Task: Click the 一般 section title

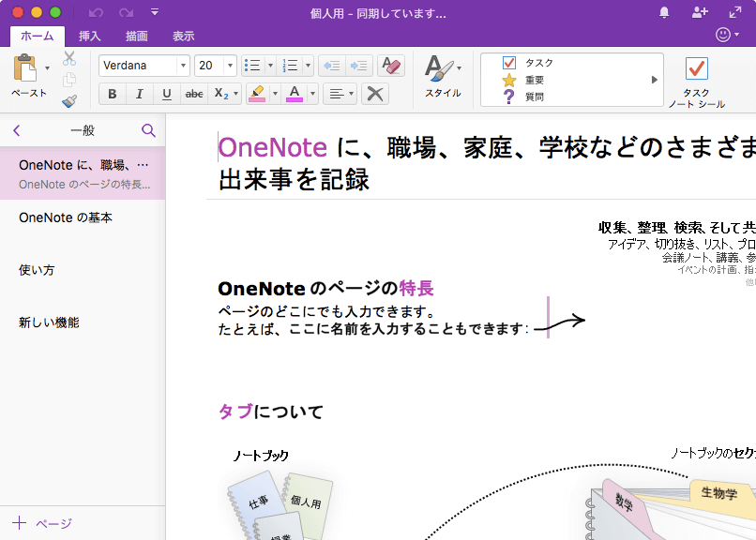Action: 83,130
